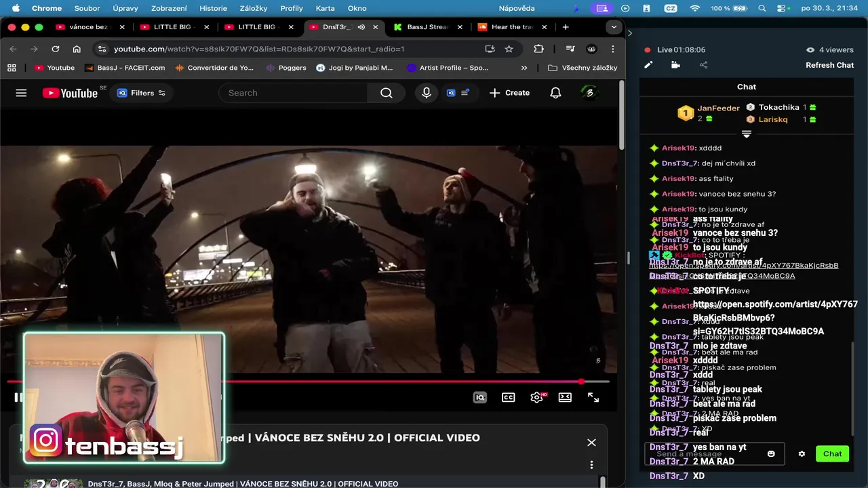
Task: Open a new Chrome tab
Action: coord(566,27)
